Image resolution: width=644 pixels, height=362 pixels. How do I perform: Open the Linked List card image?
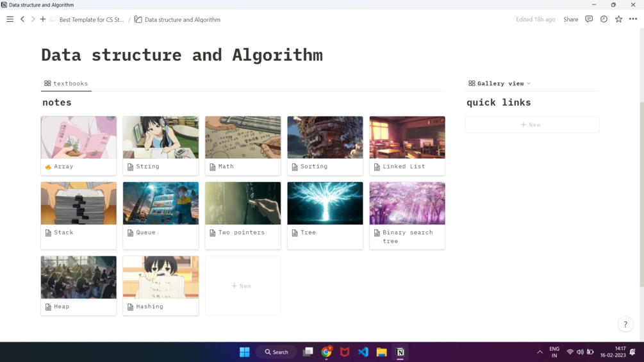click(x=407, y=137)
